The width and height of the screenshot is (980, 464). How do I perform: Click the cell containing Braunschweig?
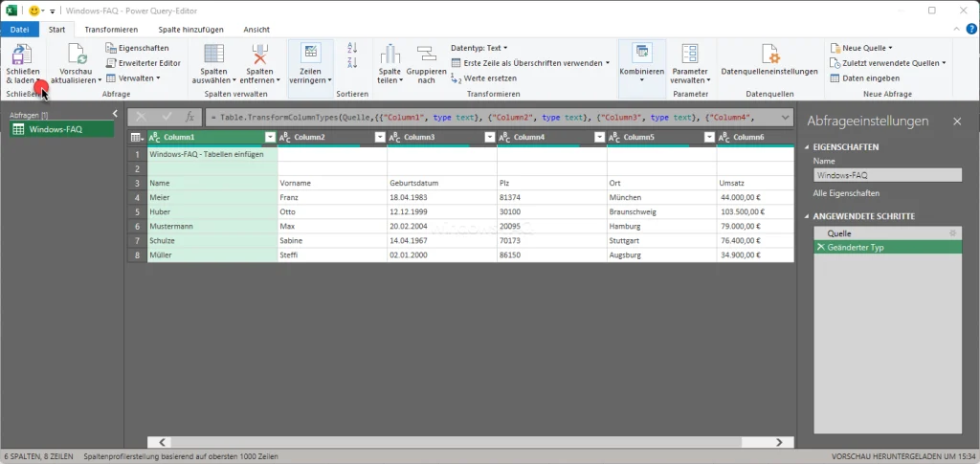pos(662,211)
